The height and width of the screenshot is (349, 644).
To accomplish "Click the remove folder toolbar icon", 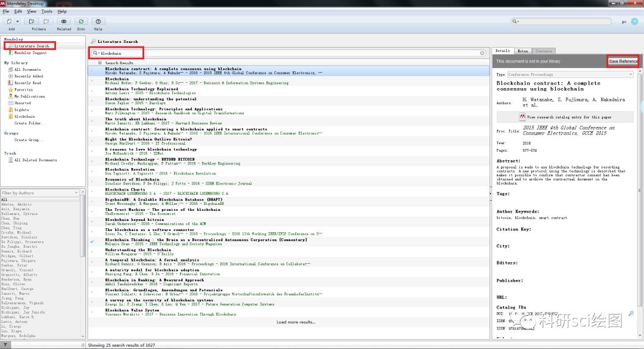I will coord(47,21).
